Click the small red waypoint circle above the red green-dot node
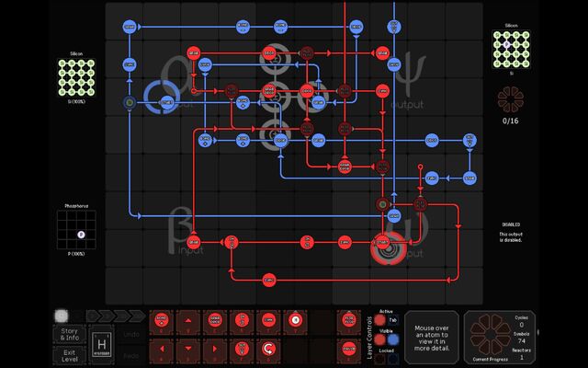 [421, 167]
